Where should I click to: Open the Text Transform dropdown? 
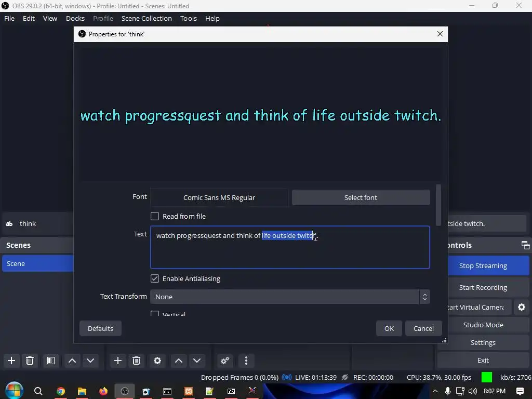(x=290, y=297)
